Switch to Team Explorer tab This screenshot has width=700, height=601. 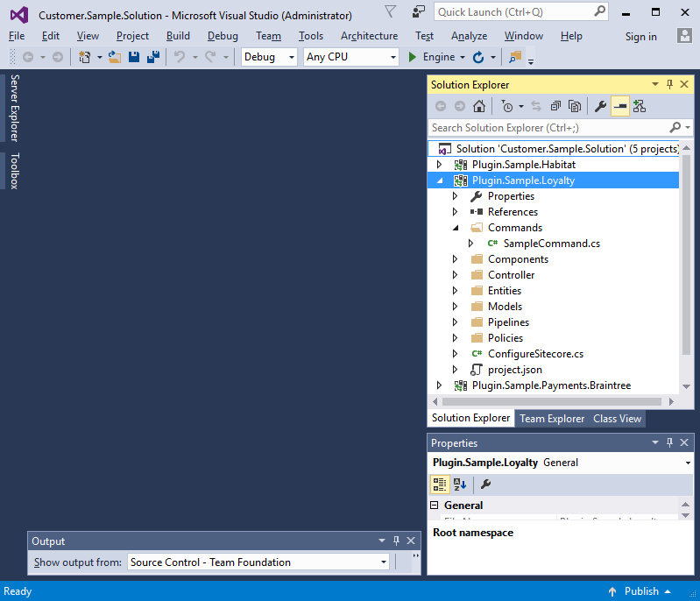[552, 419]
